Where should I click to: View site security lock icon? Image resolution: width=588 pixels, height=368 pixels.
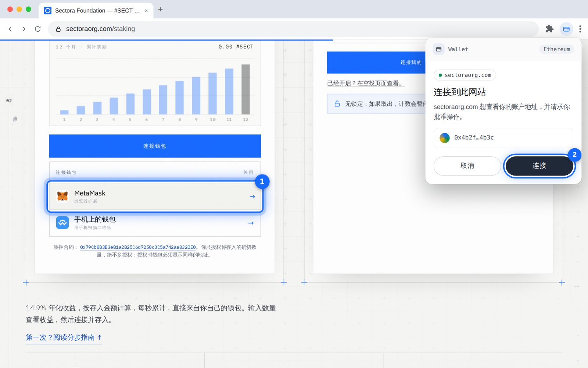click(x=58, y=29)
